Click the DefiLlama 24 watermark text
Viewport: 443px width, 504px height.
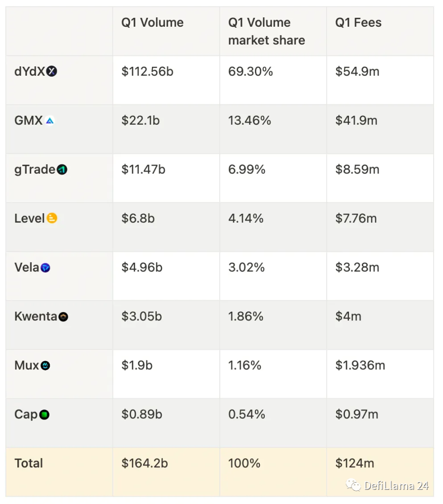(396, 486)
